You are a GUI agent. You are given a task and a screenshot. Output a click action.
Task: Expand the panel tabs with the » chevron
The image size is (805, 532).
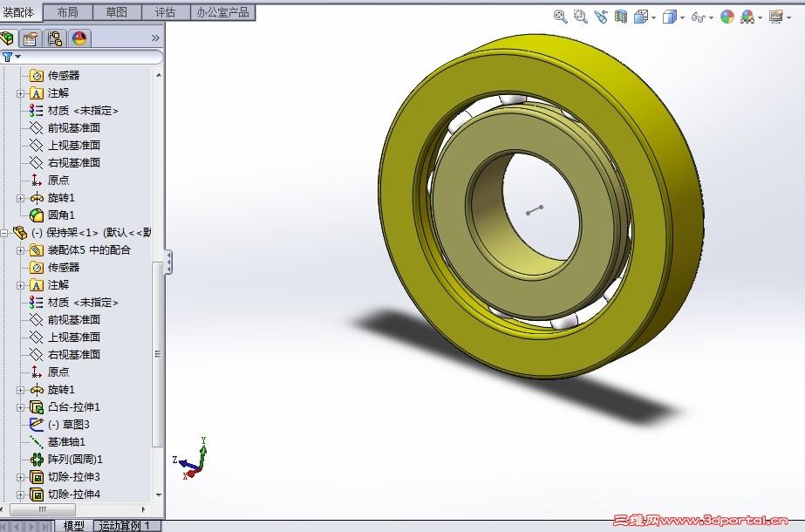tap(155, 38)
